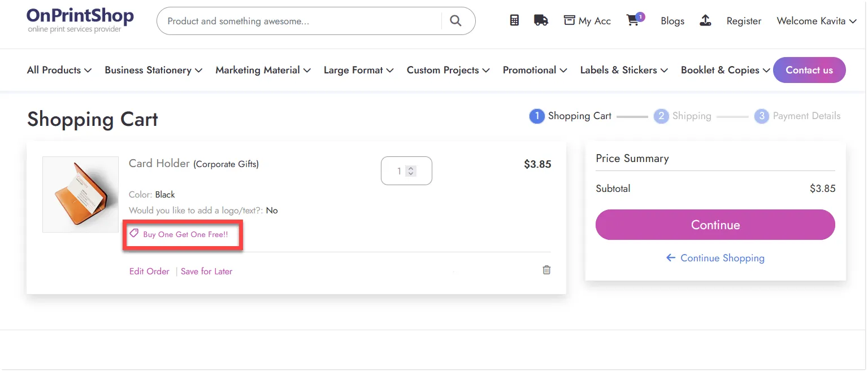Click Edit Order for Card Holder
The image size is (868, 372).
[149, 272]
